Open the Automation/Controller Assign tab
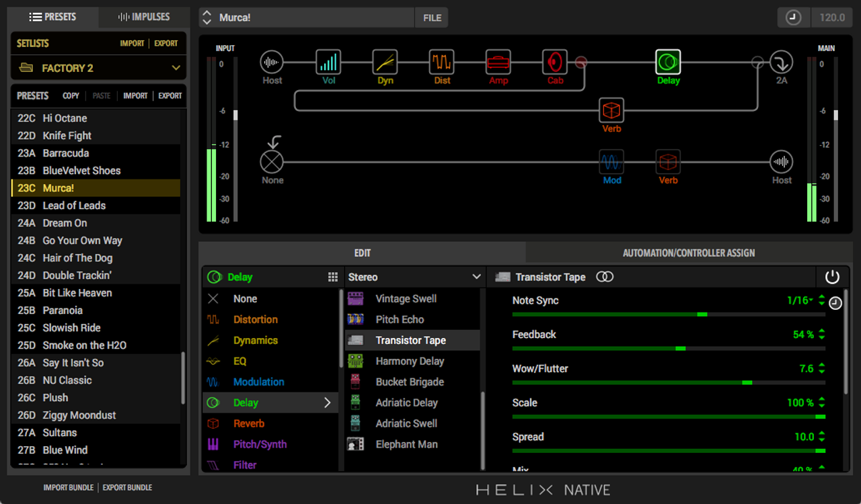 click(x=689, y=253)
